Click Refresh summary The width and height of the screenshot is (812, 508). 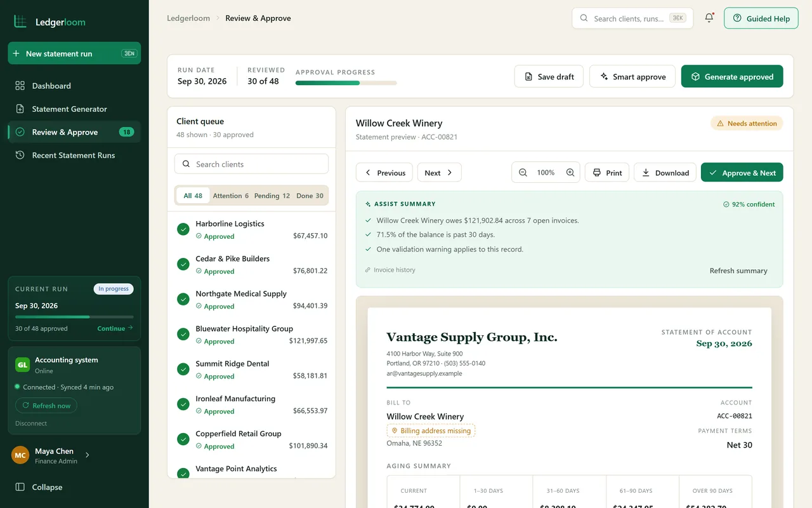point(738,271)
